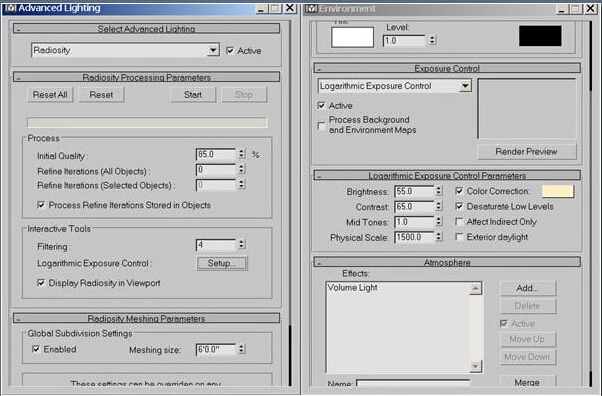Click the Advanced Lighting window title icon
The height and width of the screenshot is (396, 602).
click(x=10, y=8)
